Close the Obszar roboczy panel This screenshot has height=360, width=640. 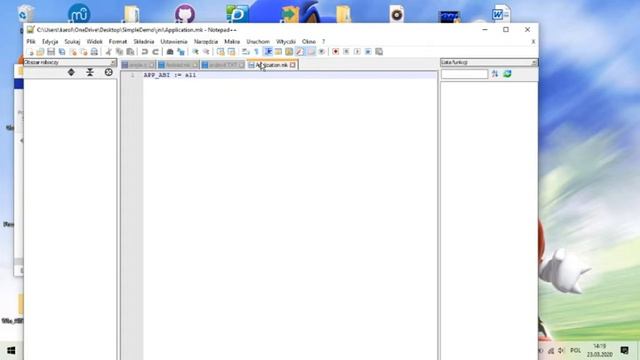pos(113,62)
